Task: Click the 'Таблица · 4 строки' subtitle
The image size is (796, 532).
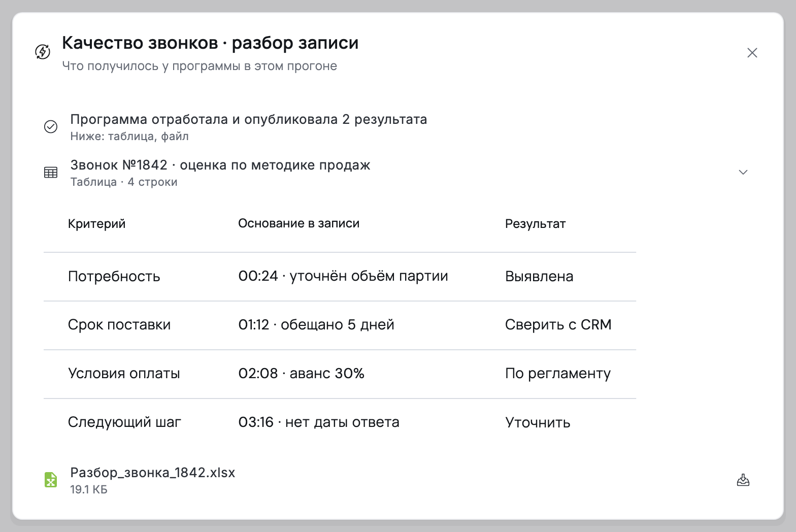Action: click(x=124, y=182)
